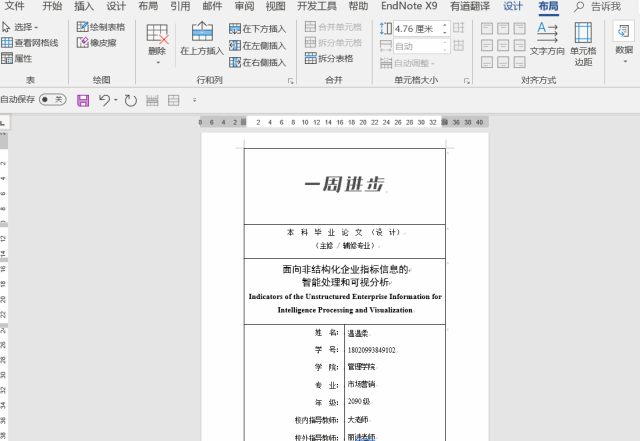Insert row with 在上方插入
Image resolution: width=640 pixels, height=441 pixels.
tap(202, 39)
